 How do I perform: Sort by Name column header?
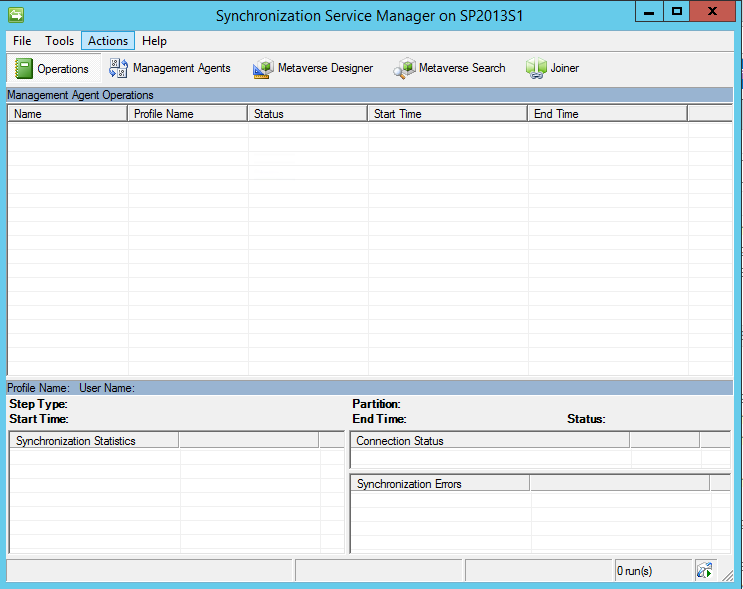(67, 114)
